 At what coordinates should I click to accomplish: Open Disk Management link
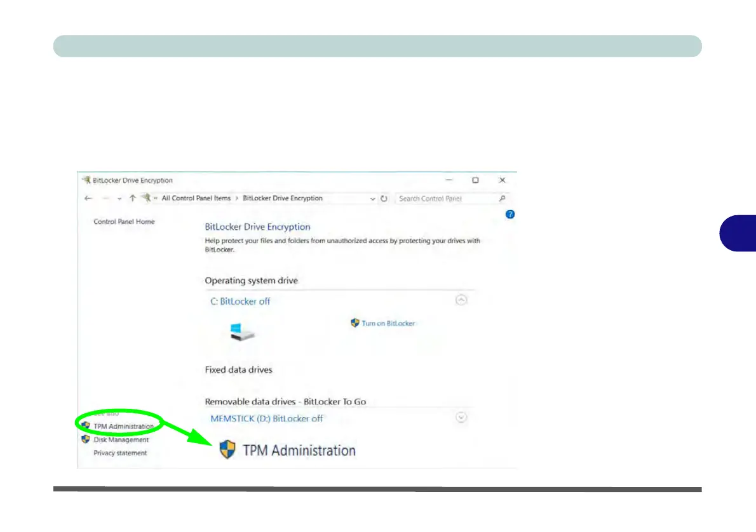pos(121,439)
